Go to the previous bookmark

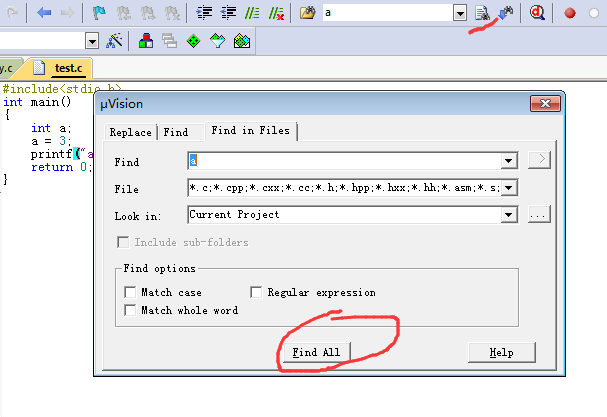(x=123, y=13)
